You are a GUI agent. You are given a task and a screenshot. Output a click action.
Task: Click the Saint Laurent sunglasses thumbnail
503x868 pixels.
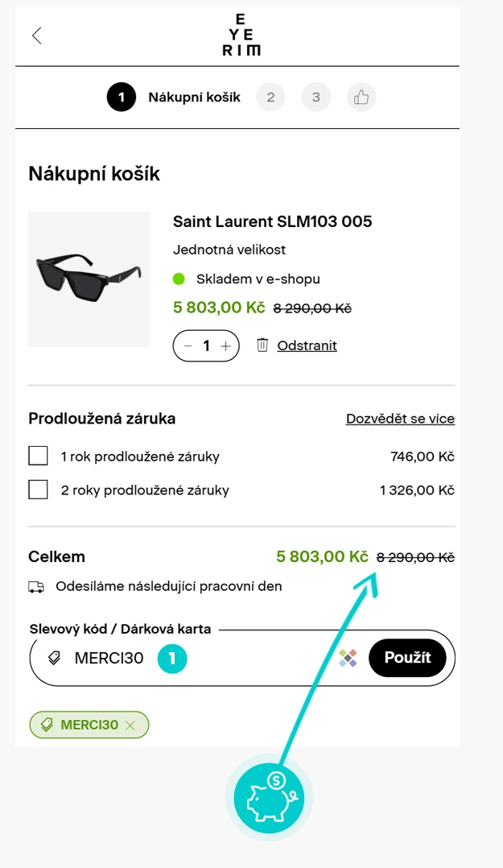pyautogui.click(x=89, y=279)
